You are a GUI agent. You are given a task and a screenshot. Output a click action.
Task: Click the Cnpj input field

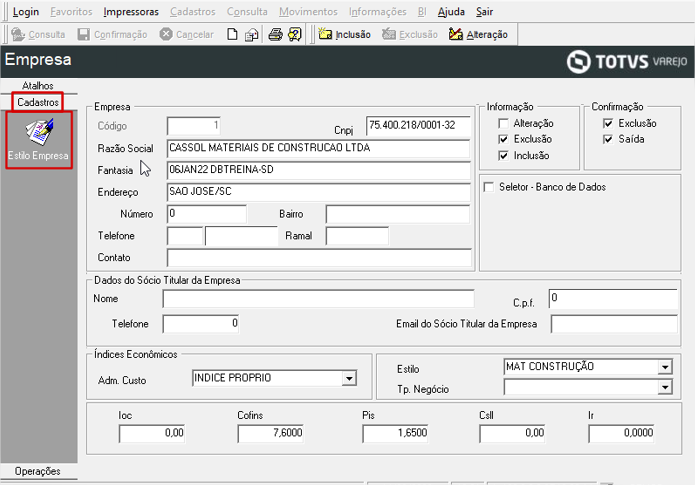[x=418, y=125]
